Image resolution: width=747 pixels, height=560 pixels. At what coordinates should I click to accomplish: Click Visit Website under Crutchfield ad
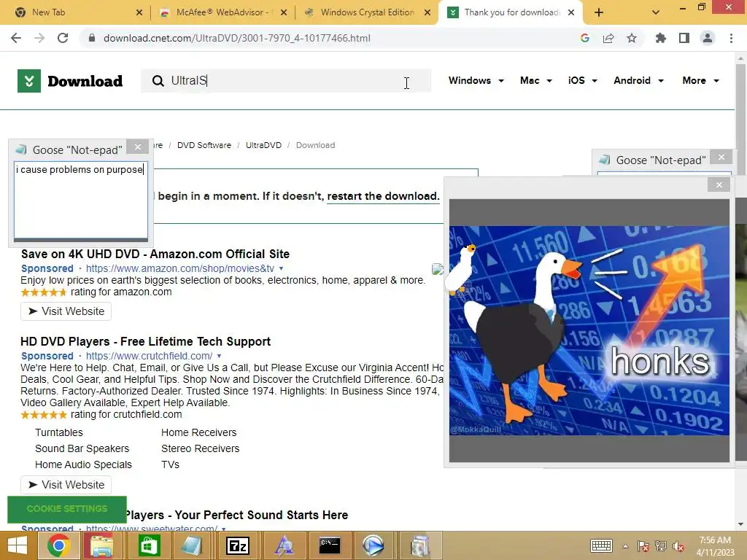pyautogui.click(x=66, y=485)
